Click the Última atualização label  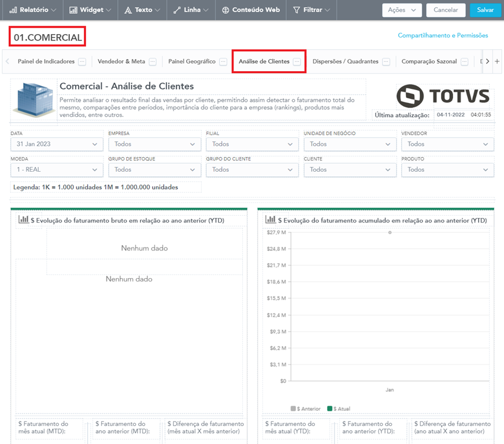402,115
